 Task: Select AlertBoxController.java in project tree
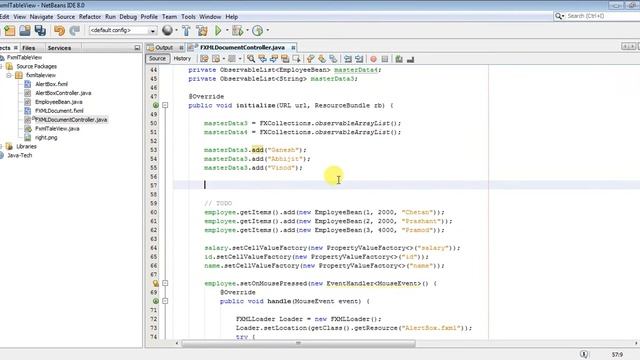63,93
